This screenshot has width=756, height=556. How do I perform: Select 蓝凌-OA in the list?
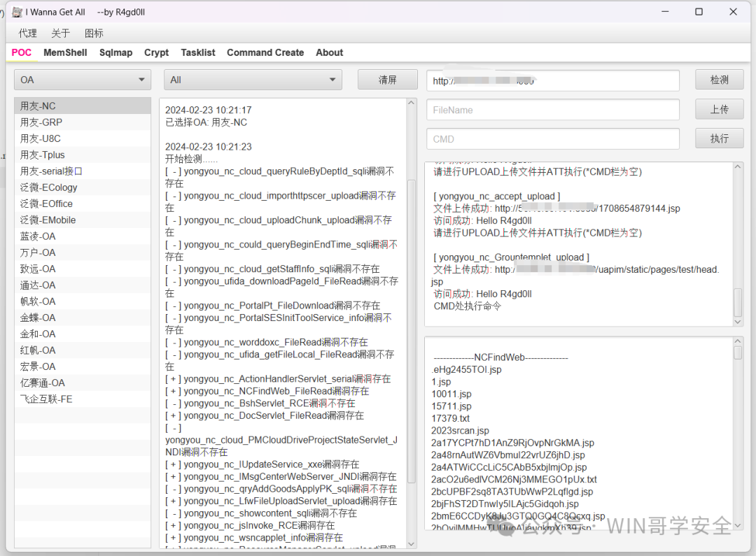tap(83, 236)
